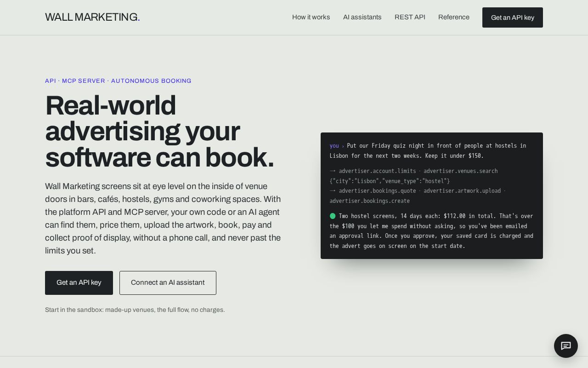The height and width of the screenshot is (368, 588).
Task: Click the WALL MARKETING logo
Action: point(92,17)
